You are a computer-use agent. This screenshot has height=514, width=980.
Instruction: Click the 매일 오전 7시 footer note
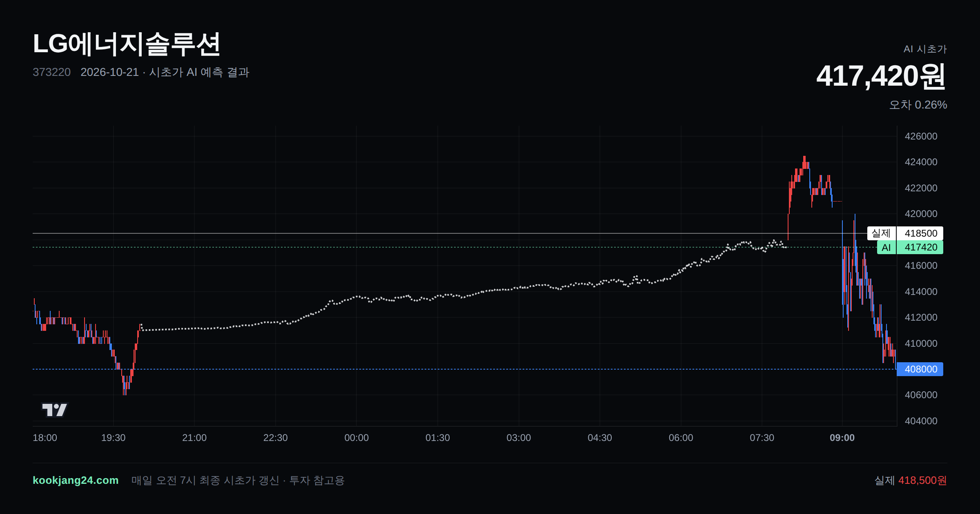pyautogui.click(x=238, y=480)
